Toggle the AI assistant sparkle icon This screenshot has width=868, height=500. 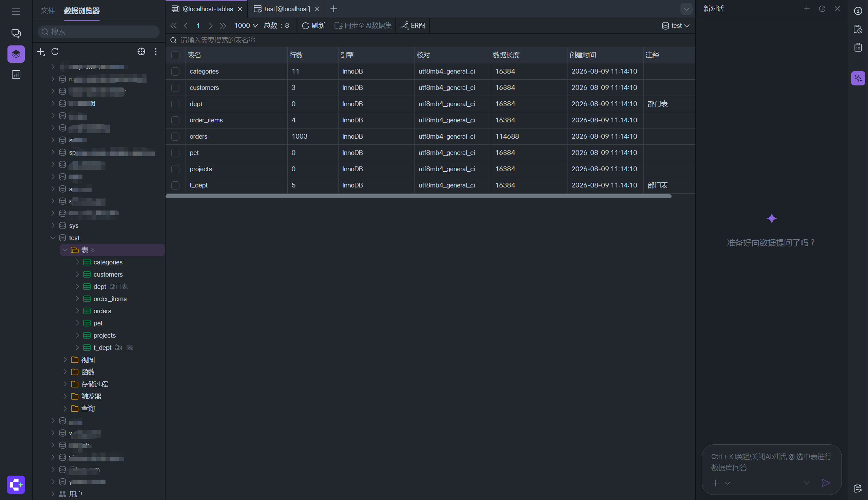pyautogui.click(x=858, y=78)
